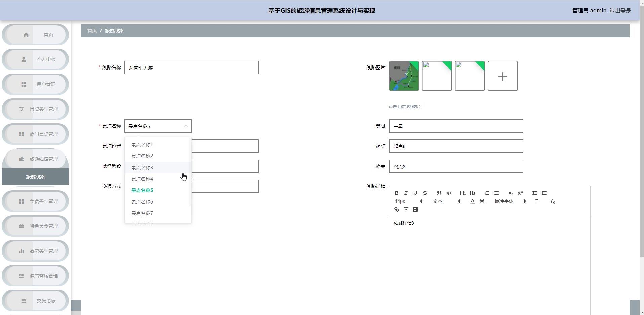Pick 景点名称6 in the list
644x315 pixels.
pos(158,202)
